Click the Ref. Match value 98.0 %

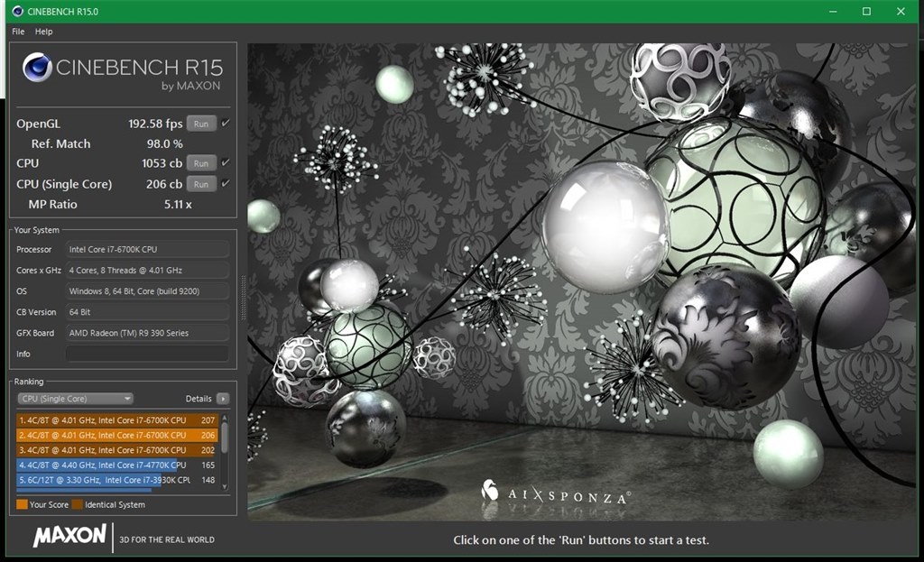point(164,143)
